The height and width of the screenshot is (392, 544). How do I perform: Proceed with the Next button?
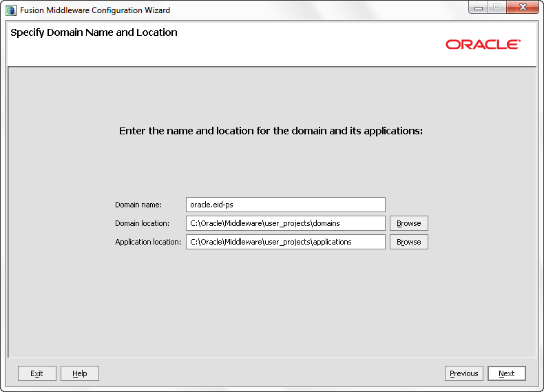pos(507,373)
